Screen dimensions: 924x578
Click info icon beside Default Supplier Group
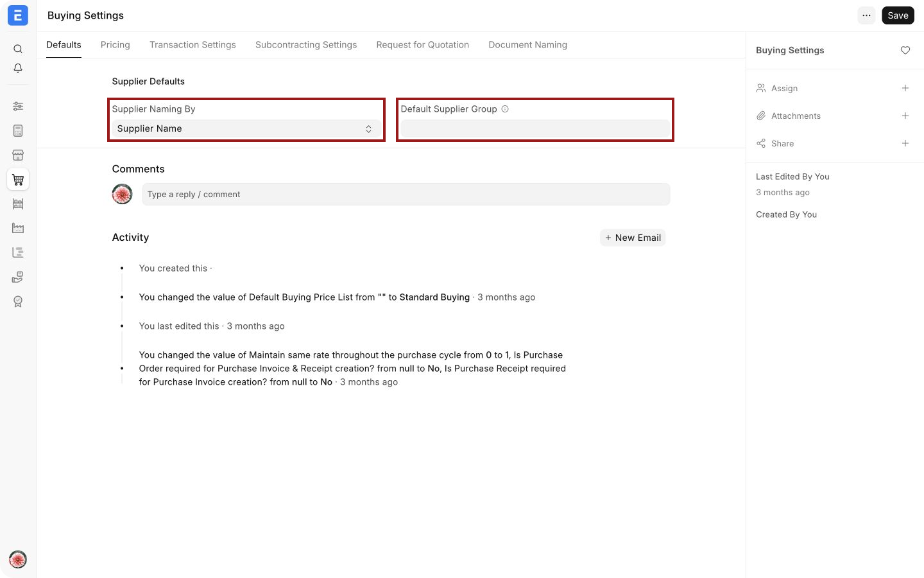click(x=505, y=109)
